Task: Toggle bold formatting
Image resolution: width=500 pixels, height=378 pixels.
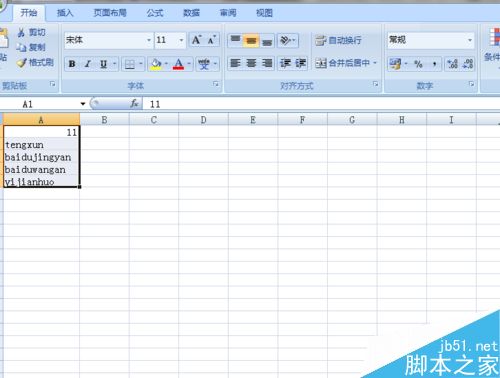Action: pyautogui.click(x=72, y=64)
